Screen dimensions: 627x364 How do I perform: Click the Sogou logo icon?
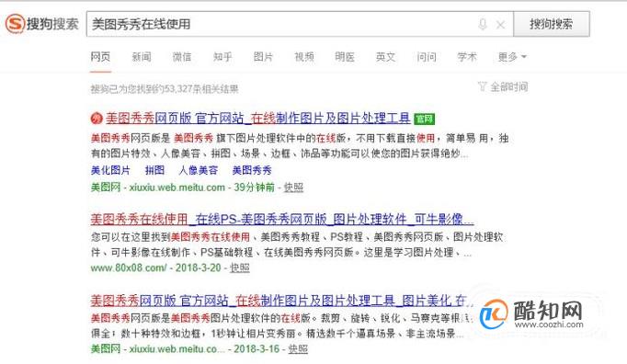[16, 24]
